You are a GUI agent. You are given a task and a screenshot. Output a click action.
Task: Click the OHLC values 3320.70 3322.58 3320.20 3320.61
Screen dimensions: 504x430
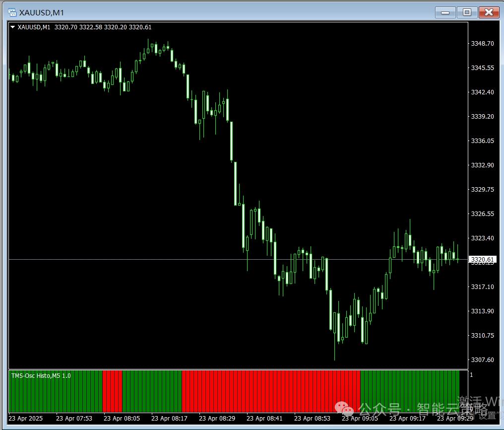pos(103,27)
